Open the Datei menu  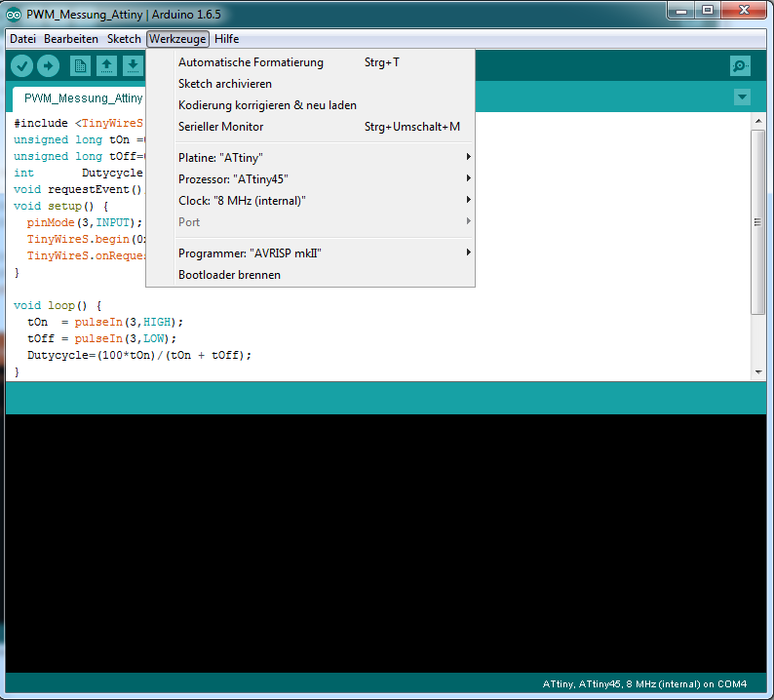tap(22, 39)
